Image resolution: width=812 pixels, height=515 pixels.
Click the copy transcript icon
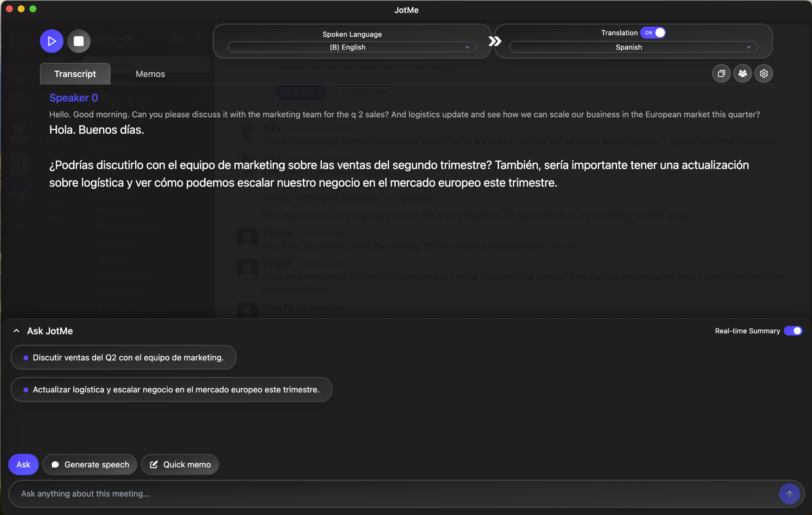coord(721,73)
